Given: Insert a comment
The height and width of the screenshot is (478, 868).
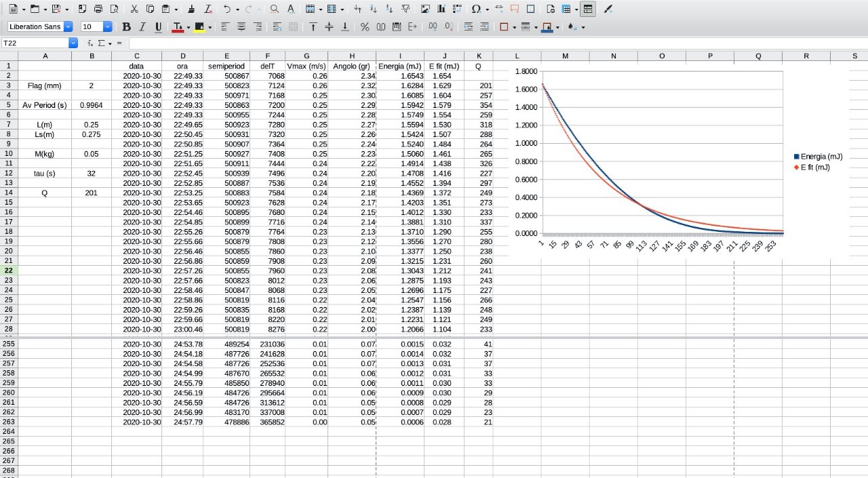Looking at the screenshot, I should pos(515,9).
